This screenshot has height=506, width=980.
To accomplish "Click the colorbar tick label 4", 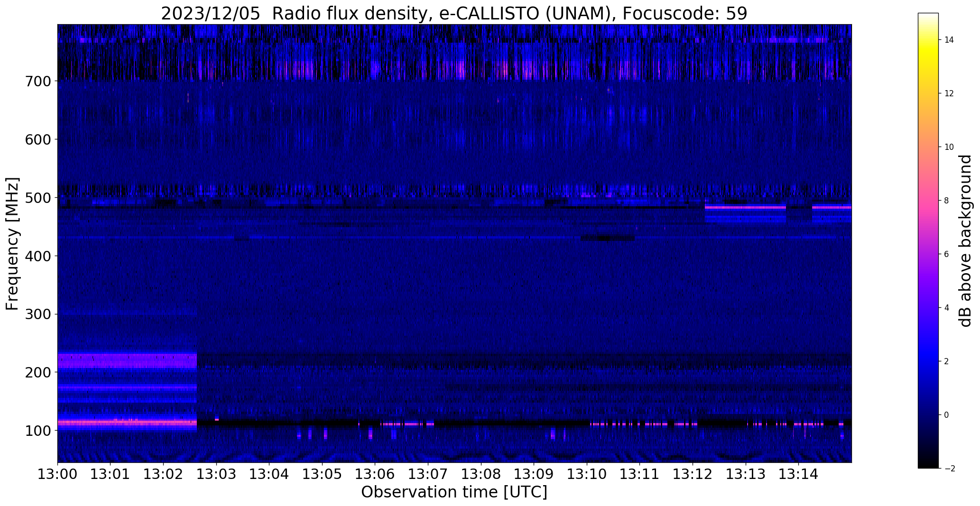I will (x=947, y=308).
